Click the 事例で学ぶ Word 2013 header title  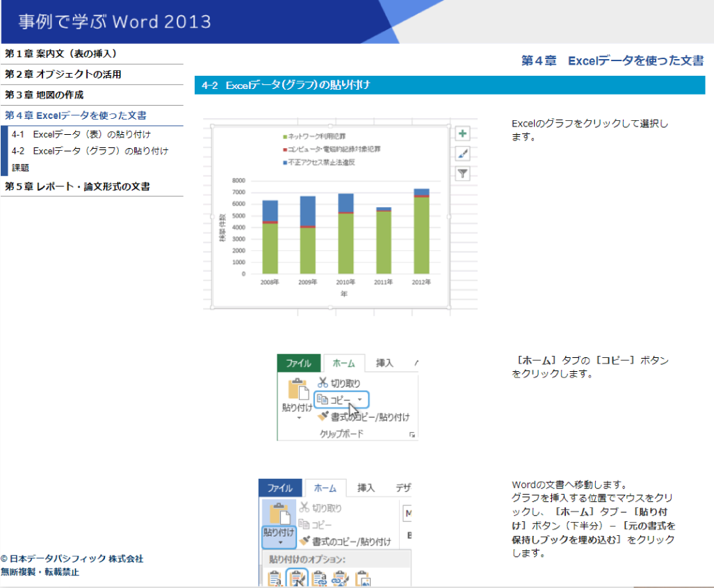coord(115,22)
